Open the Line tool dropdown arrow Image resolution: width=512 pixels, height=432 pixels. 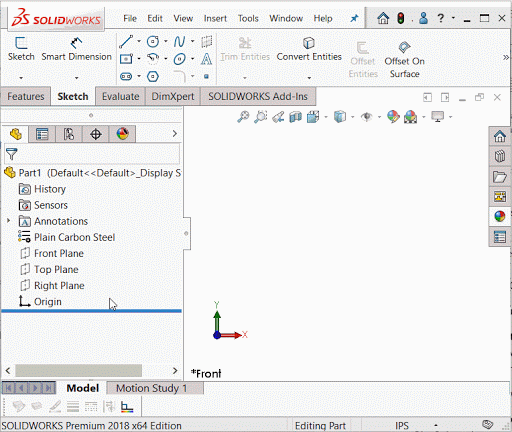point(139,41)
